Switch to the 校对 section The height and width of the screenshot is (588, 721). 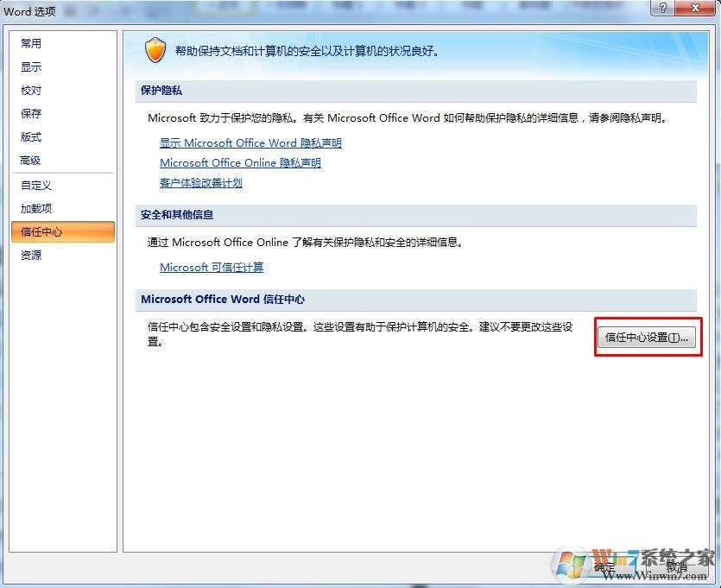[x=63, y=91]
